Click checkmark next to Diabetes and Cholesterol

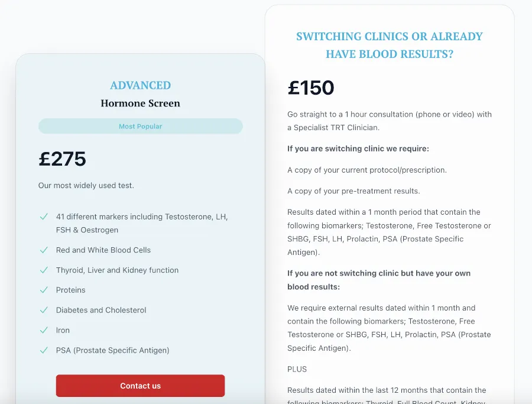(x=44, y=311)
